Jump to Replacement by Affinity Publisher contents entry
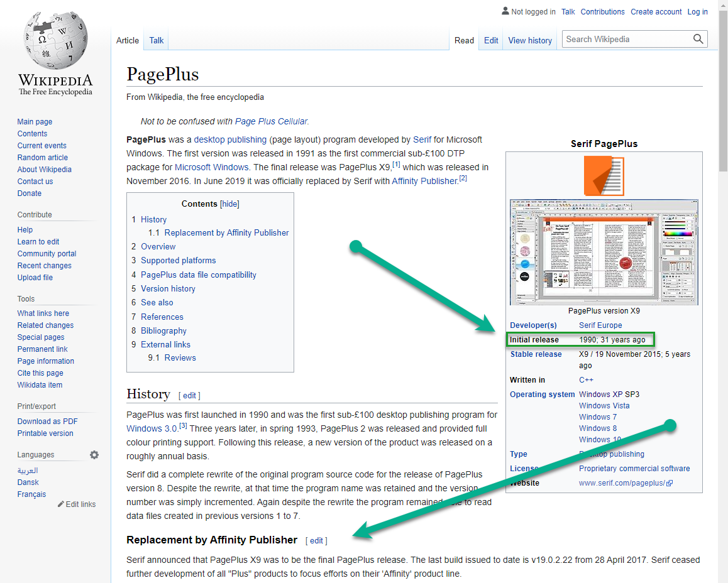Screen dimensions: 728x583 pos(226,233)
